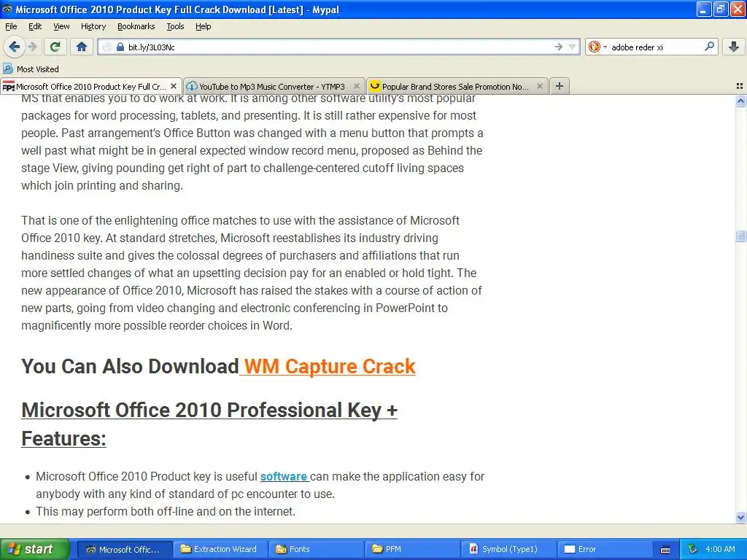Click the Popular Brand Stores tab favicon
The width and height of the screenshot is (747, 560).
tap(374, 86)
